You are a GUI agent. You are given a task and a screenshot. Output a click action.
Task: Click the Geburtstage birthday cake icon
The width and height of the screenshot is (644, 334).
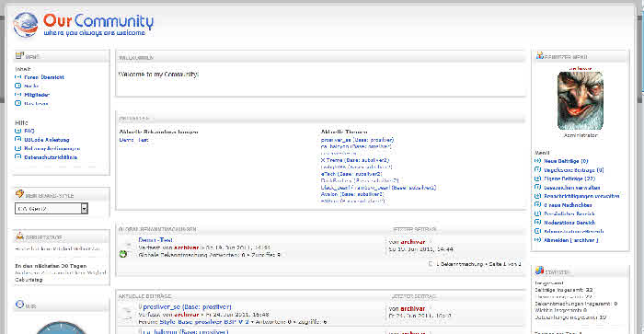click(19, 236)
